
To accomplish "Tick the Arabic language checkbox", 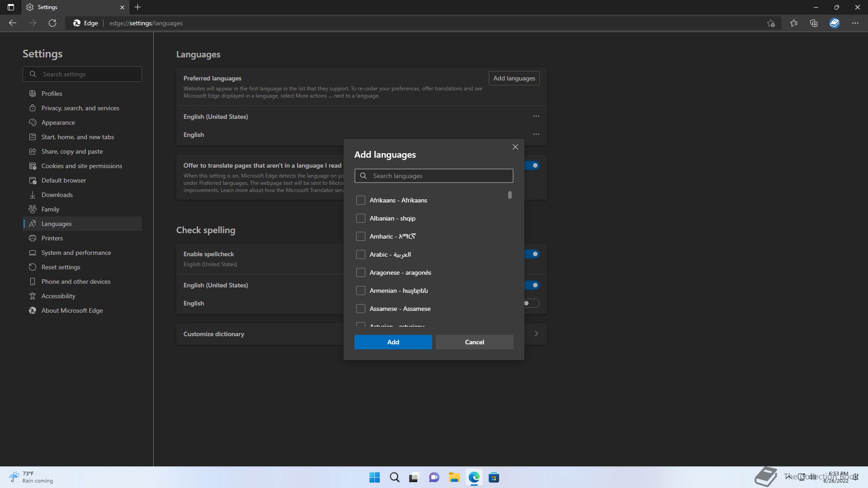I will click(x=360, y=254).
